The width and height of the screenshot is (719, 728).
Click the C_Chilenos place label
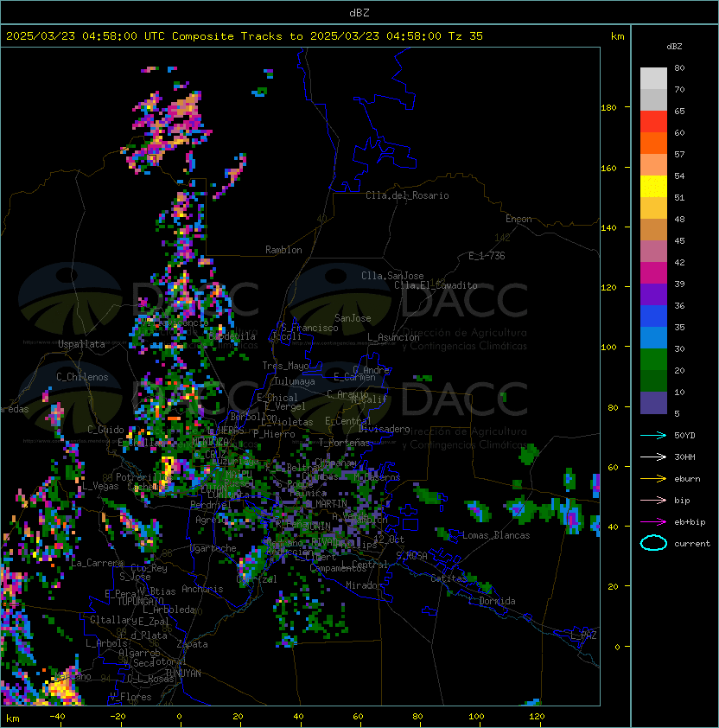(82, 377)
